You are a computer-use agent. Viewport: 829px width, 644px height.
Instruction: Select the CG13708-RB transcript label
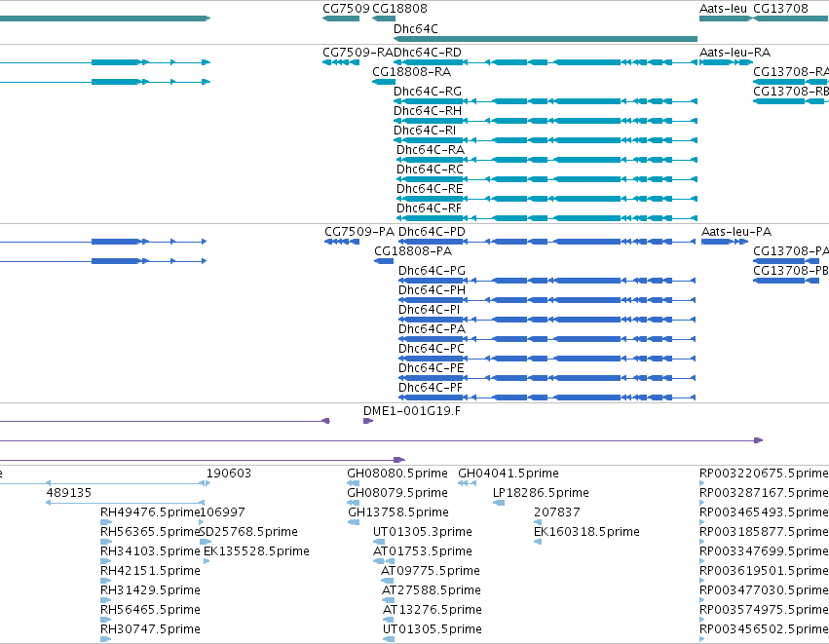(791, 92)
